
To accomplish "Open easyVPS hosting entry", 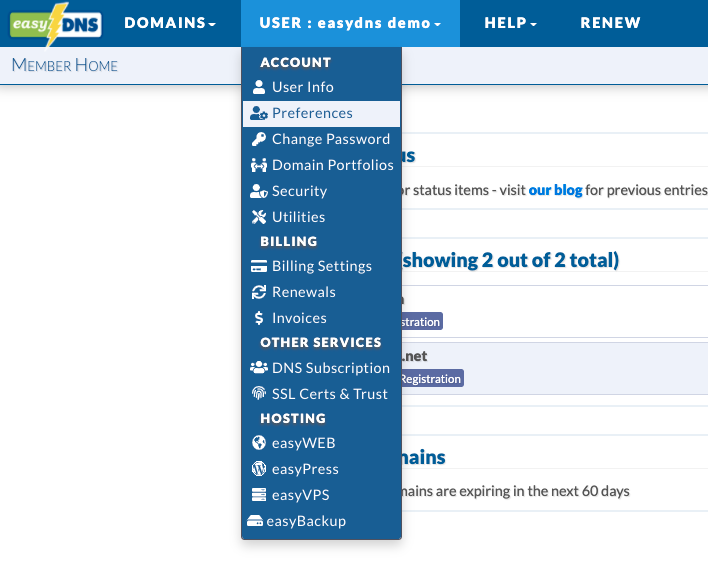I will pos(321,495).
